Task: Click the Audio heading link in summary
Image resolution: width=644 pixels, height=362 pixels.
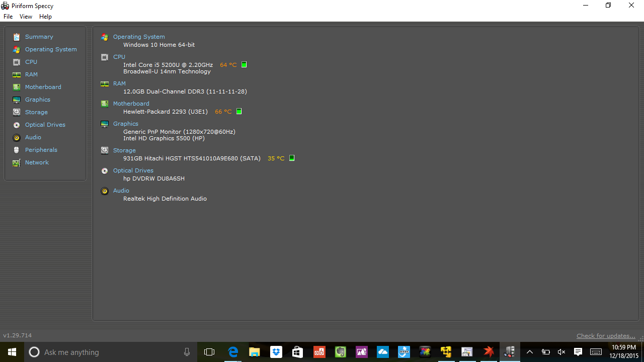Action: coord(121,191)
